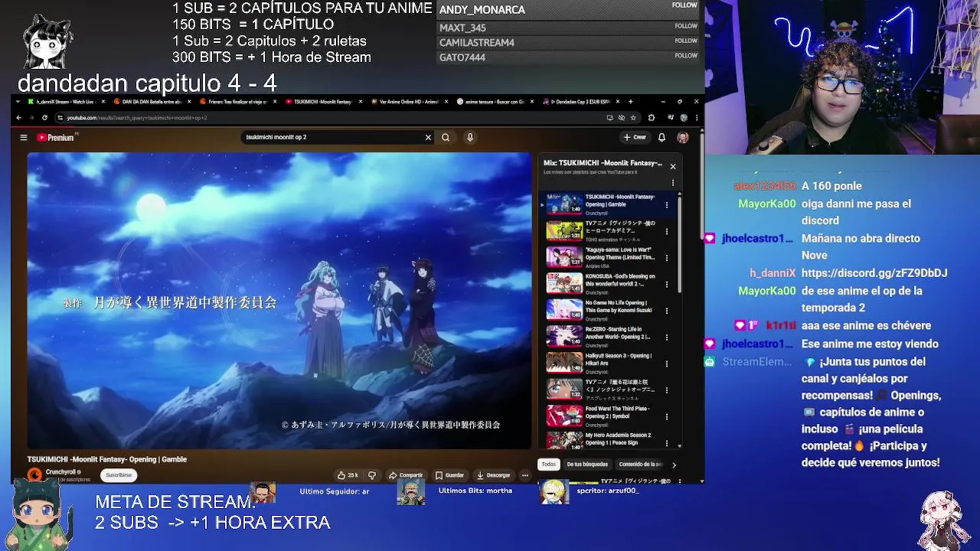Switch to anime tensura Google search tab

[494, 102]
